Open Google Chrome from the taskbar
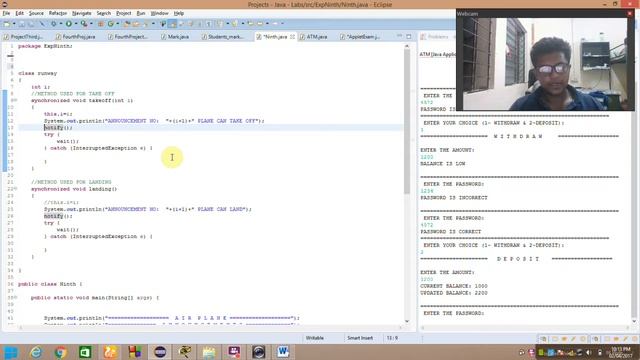Screen dimensions: 640x360 coord(60,352)
